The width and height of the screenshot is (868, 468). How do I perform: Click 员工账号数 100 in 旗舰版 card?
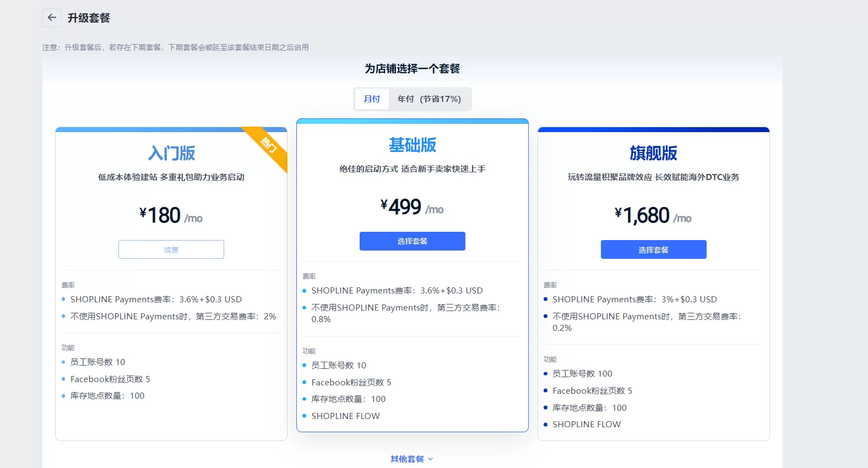(582, 374)
